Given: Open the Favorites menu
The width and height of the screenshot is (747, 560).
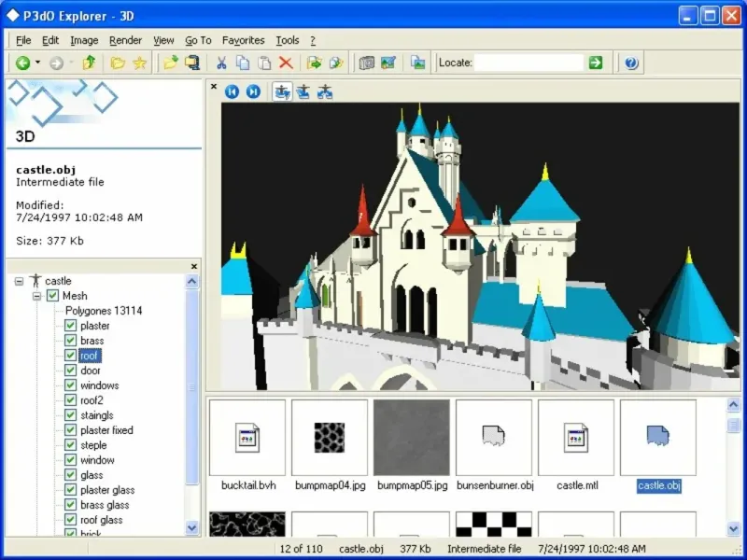Looking at the screenshot, I should [243, 40].
